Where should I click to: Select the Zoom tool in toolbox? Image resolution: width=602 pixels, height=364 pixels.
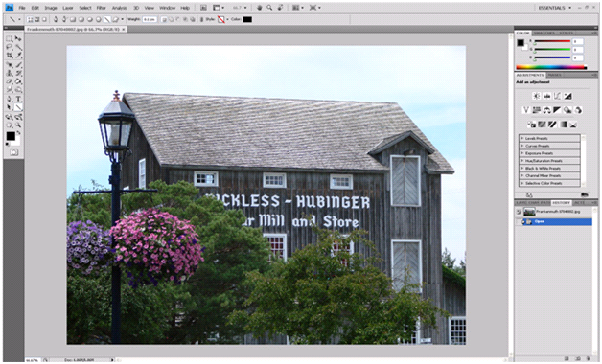click(18, 125)
